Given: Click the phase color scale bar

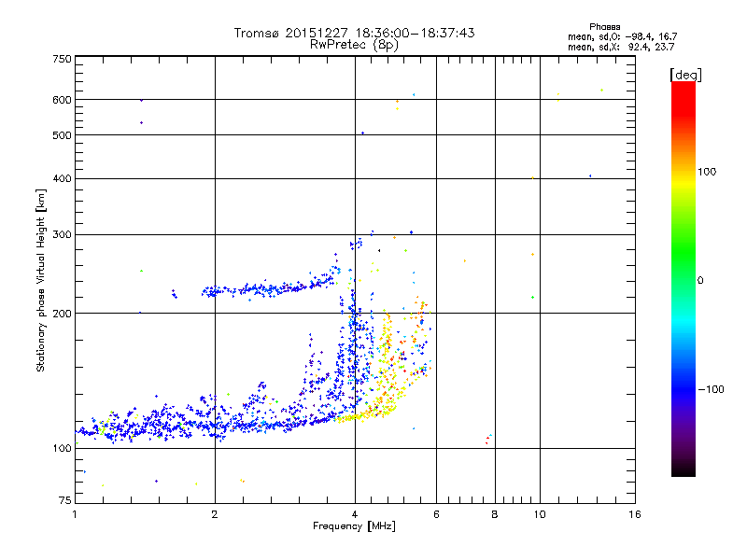Looking at the screenshot, I should point(684,278).
